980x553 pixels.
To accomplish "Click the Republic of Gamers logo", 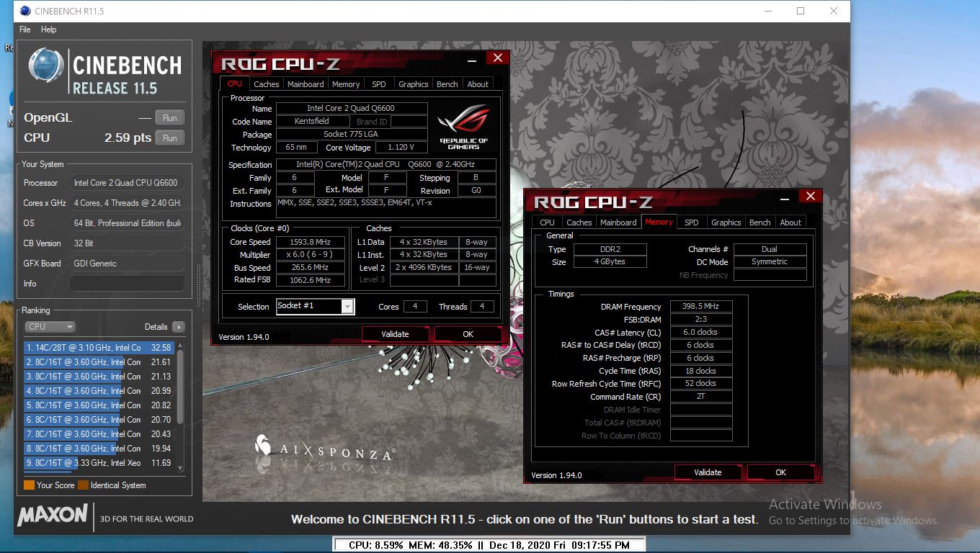I will pyautogui.click(x=464, y=125).
